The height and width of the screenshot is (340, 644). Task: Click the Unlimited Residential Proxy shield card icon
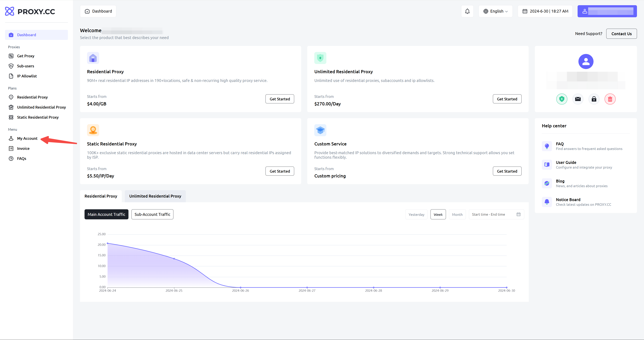(320, 58)
